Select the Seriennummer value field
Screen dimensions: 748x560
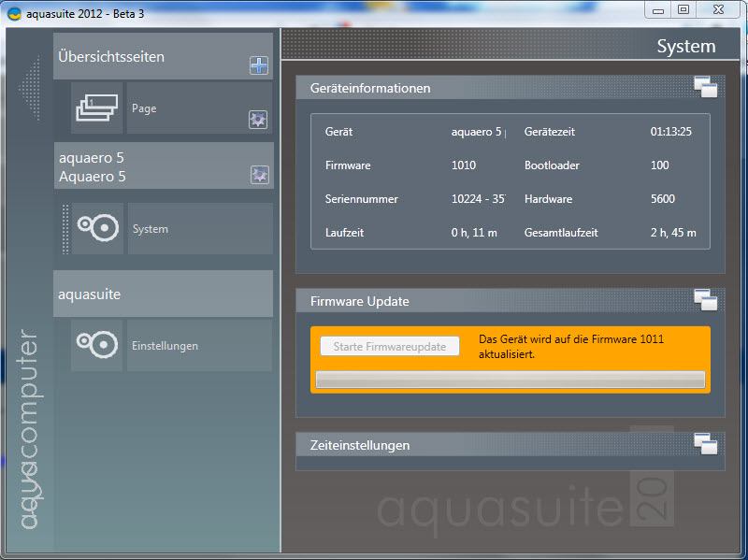[478, 199]
